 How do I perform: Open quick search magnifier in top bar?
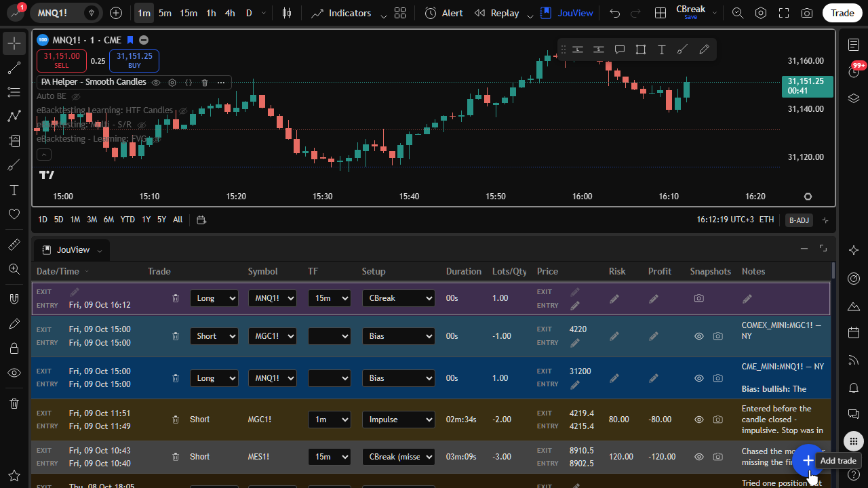[738, 13]
